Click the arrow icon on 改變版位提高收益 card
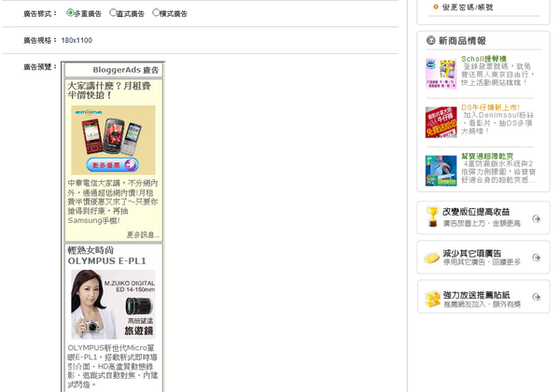Image resolution: width=560 pixels, height=392 pixels. (536, 218)
